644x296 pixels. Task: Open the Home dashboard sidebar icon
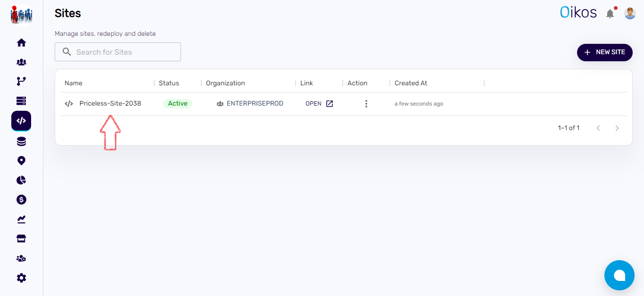click(21, 43)
